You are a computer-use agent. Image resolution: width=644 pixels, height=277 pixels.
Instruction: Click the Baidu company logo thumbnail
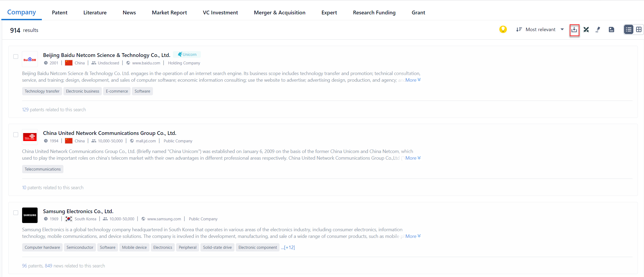tap(30, 59)
